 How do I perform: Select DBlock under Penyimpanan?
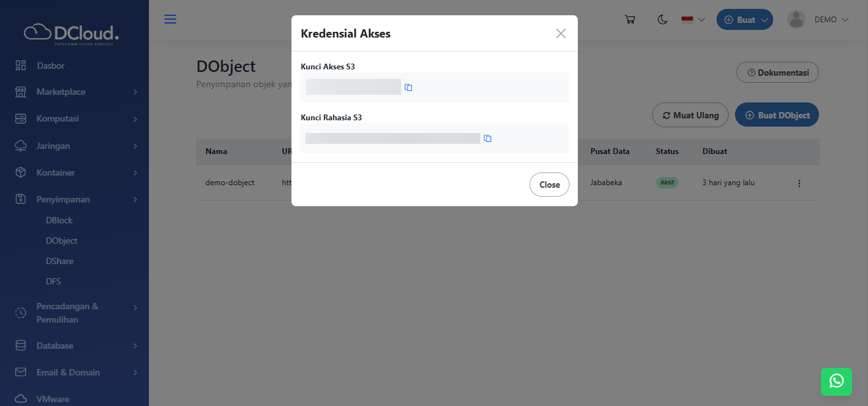click(x=59, y=220)
